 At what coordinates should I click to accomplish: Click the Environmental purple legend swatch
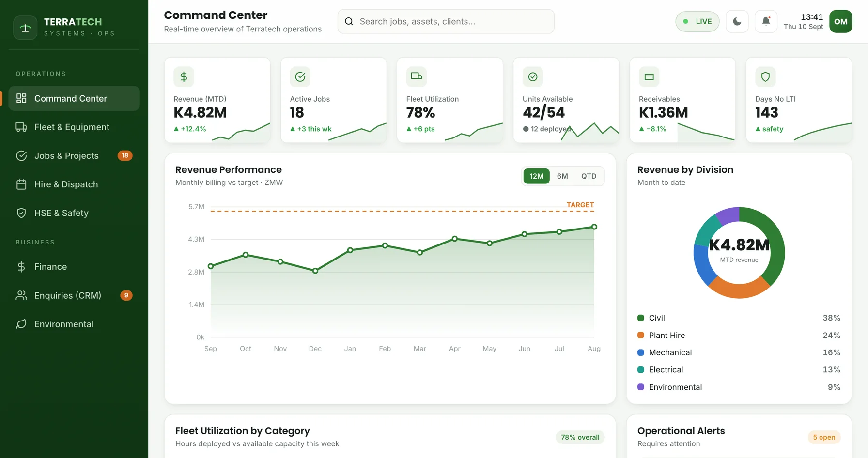click(x=641, y=387)
